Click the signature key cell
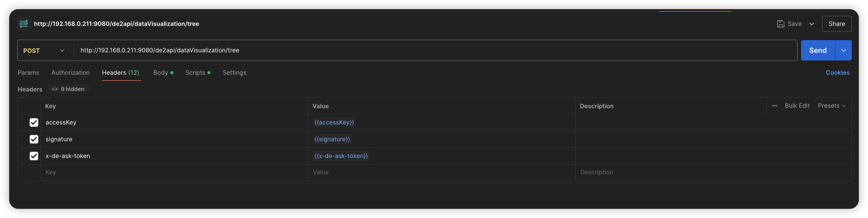The height and width of the screenshot is (218, 868). click(174, 139)
